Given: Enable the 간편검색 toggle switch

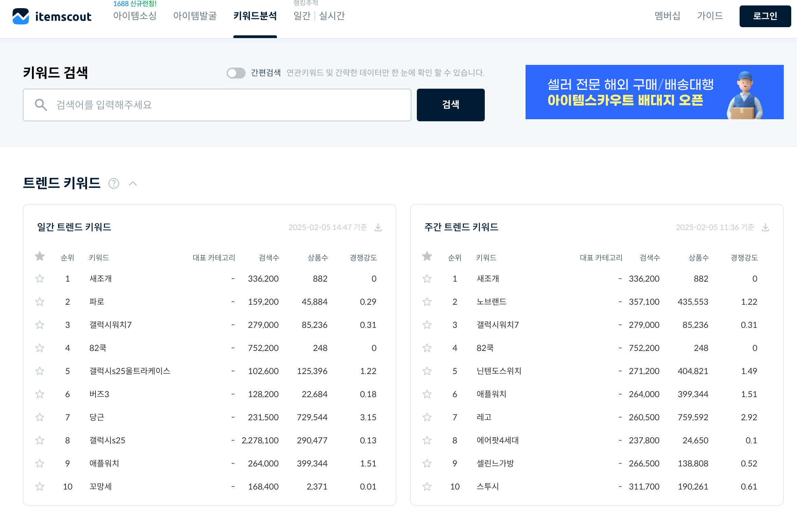Looking at the screenshot, I should [236, 73].
